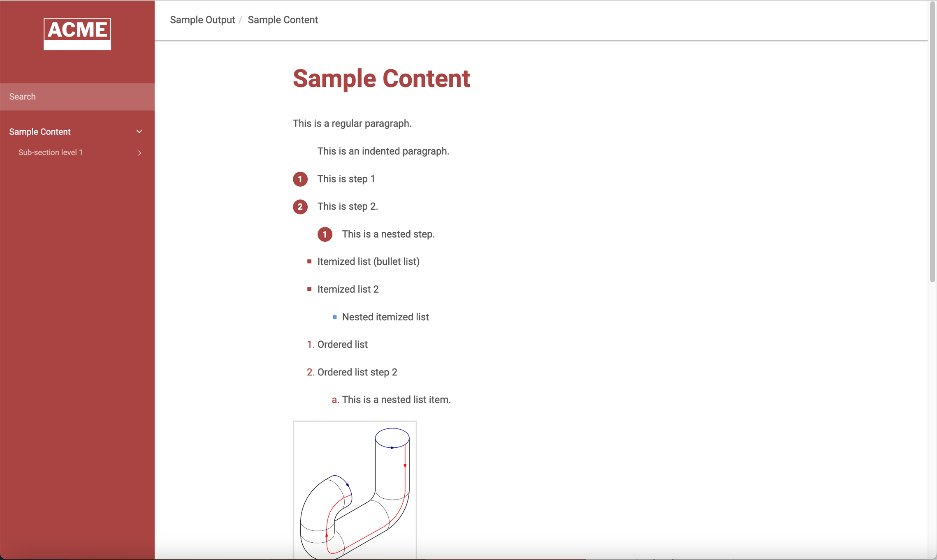
Task: Click the nested list item letter marker
Action: click(x=335, y=400)
